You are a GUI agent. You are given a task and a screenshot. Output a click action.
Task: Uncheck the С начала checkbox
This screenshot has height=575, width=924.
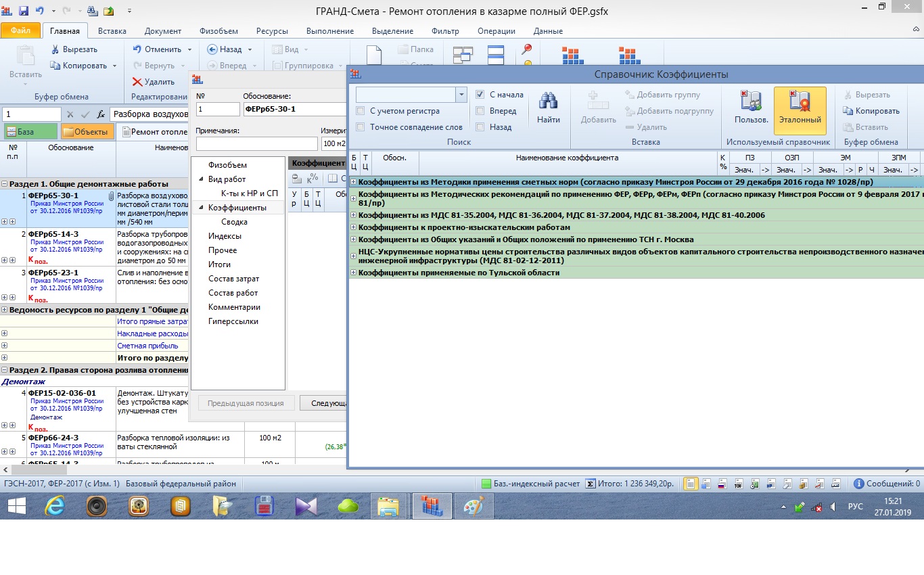(x=480, y=95)
